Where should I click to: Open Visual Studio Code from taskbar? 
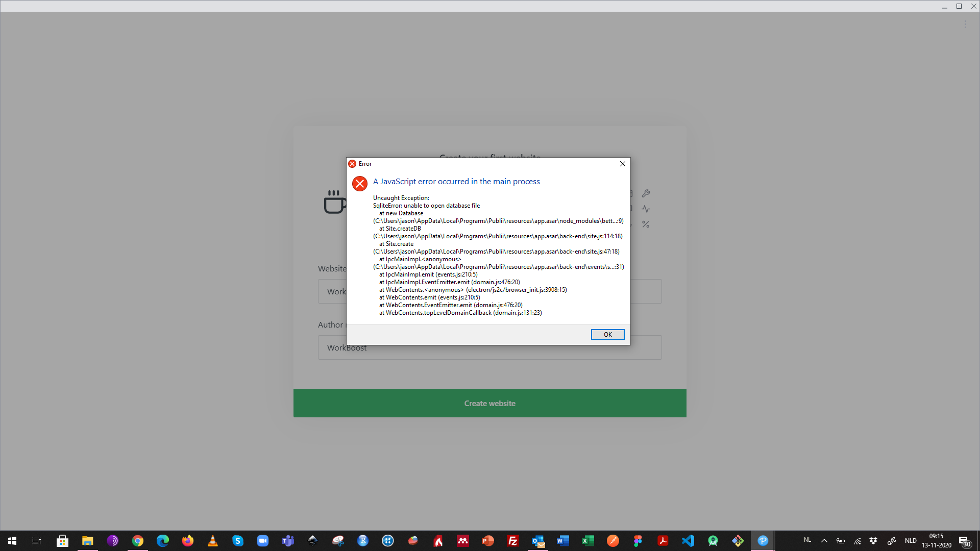click(x=688, y=541)
